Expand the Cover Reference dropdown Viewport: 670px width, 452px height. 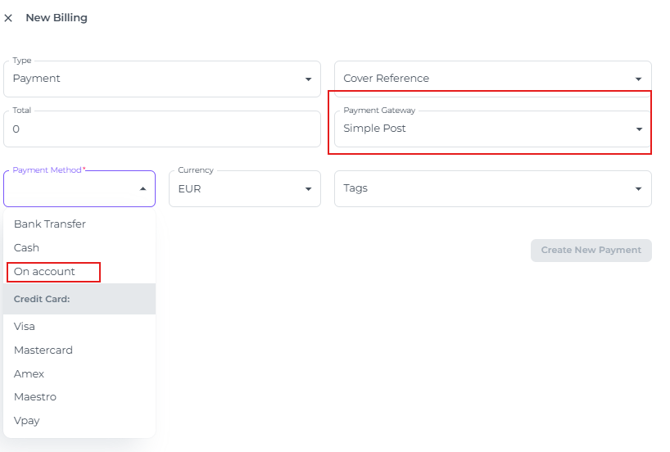click(x=492, y=79)
